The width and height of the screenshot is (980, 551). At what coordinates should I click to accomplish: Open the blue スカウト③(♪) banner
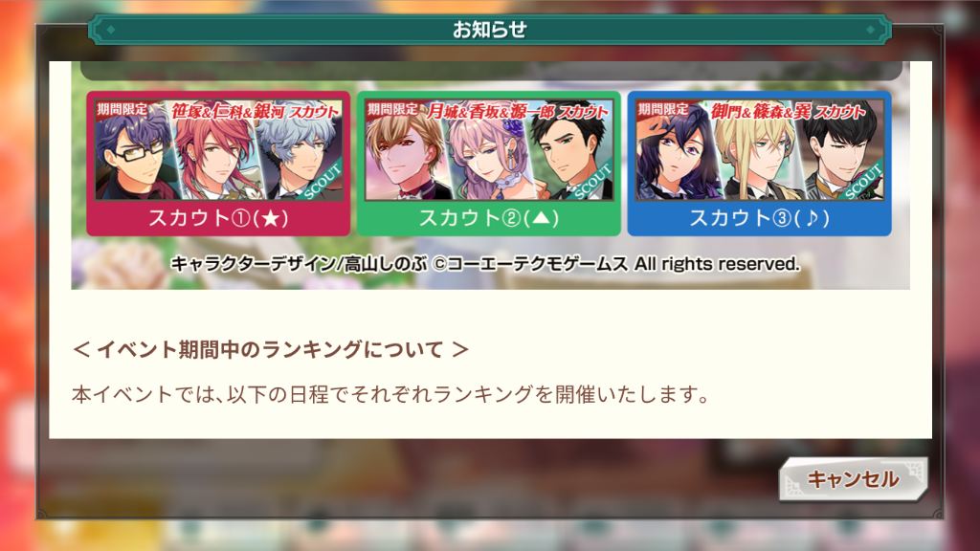tap(759, 164)
